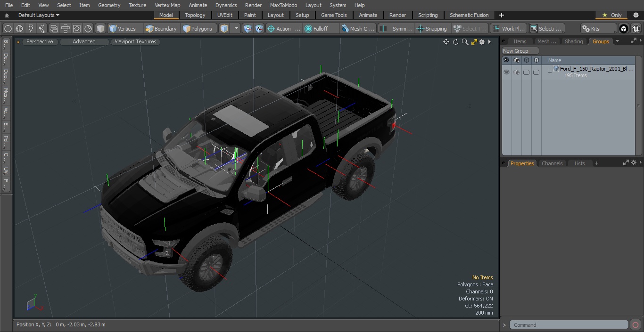Image resolution: width=644 pixels, height=332 pixels.
Task: Open the Vertex Map menu
Action: pyautogui.click(x=167, y=5)
